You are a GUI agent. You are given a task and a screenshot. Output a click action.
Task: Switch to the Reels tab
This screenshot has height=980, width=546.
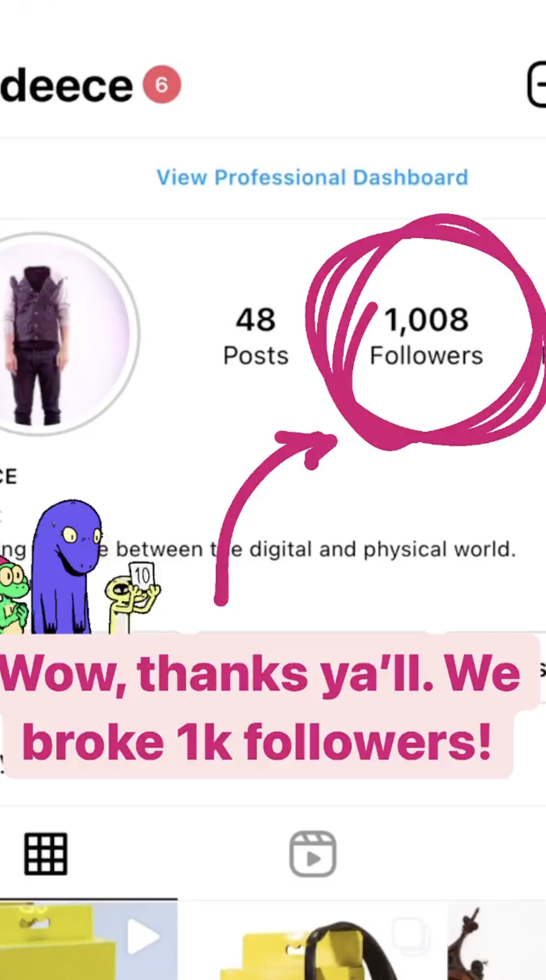click(313, 854)
